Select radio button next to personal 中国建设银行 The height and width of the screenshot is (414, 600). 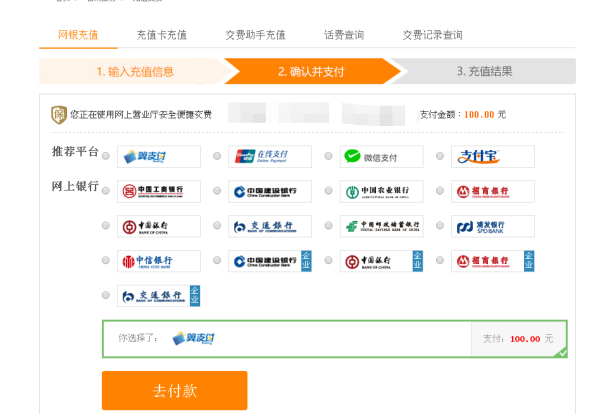217,192
